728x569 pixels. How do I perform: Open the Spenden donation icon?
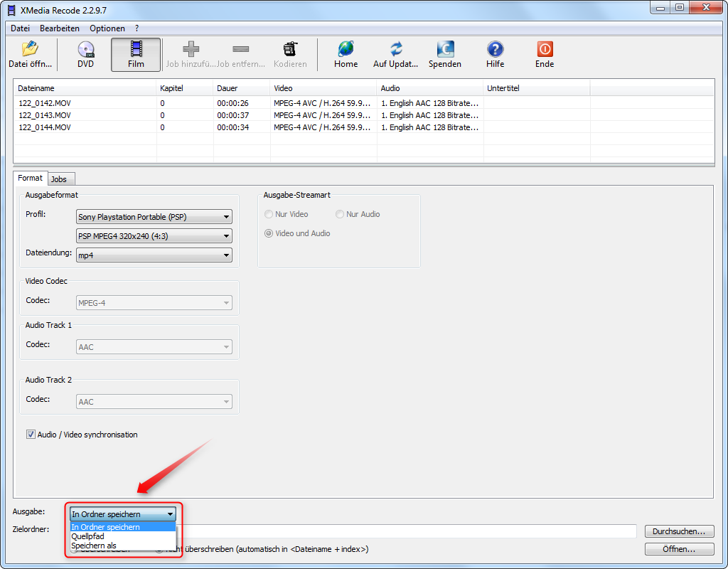444,50
